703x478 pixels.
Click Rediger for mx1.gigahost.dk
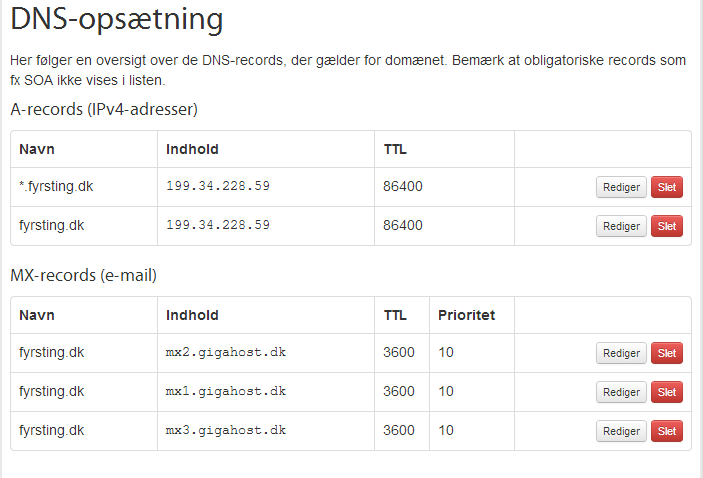click(621, 392)
